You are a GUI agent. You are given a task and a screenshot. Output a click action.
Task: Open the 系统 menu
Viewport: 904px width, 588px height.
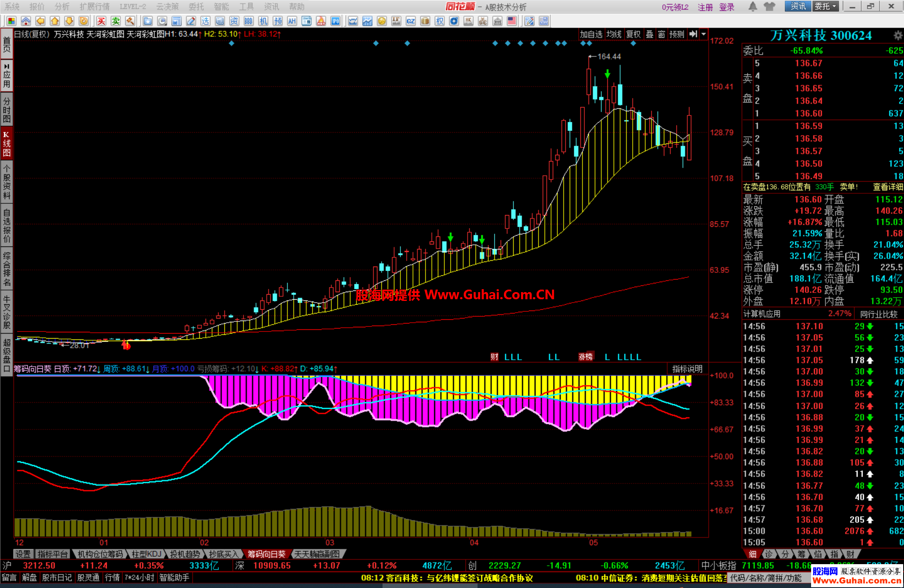[x=12, y=7]
